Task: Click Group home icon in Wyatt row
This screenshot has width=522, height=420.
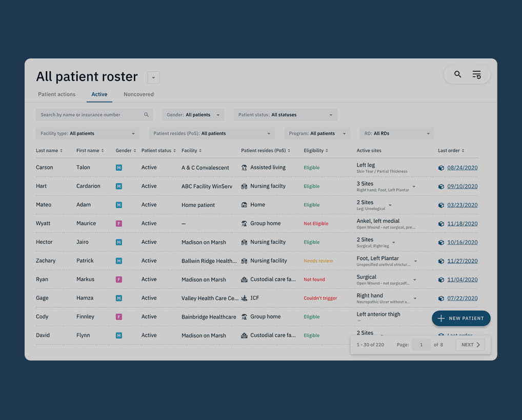Action: (244, 223)
